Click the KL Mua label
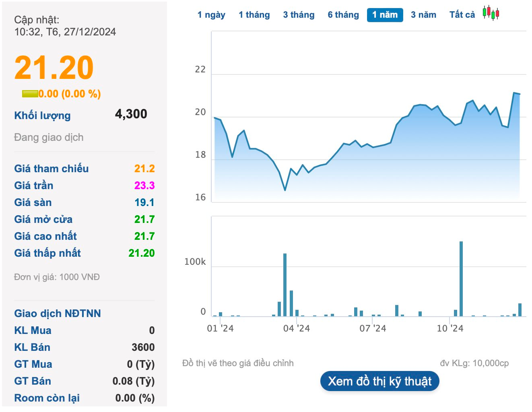 [x=33, y=330]
